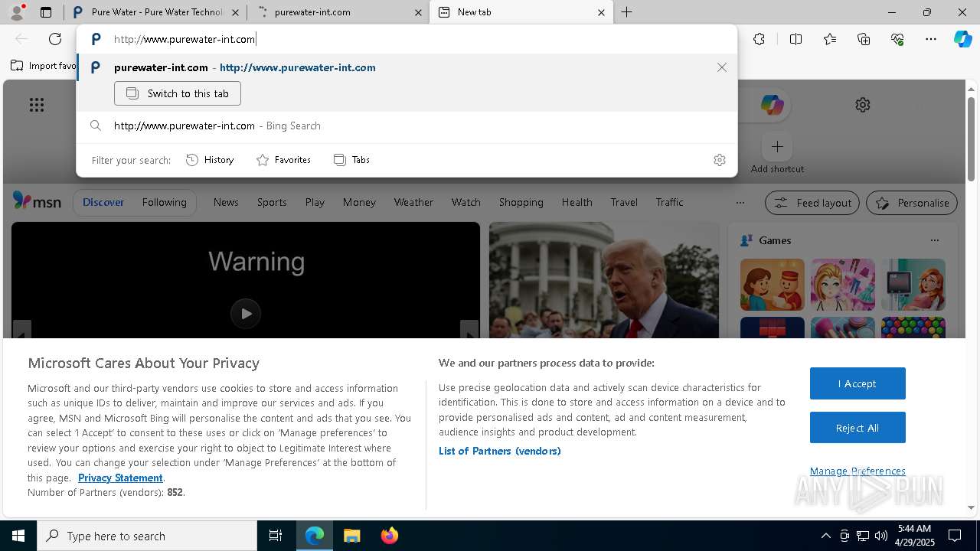Filter suggestions by Favorites

point(283,160)
